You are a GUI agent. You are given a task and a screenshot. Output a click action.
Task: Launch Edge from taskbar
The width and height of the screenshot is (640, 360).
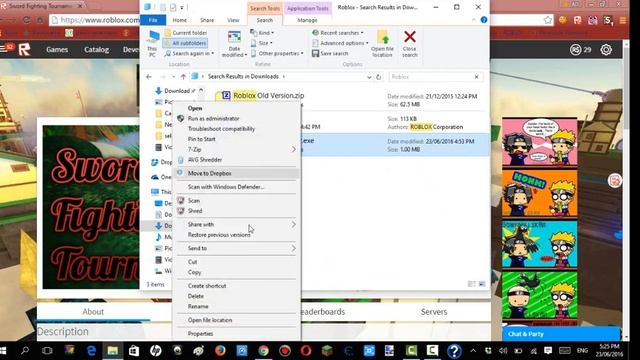tap(91, 350)
